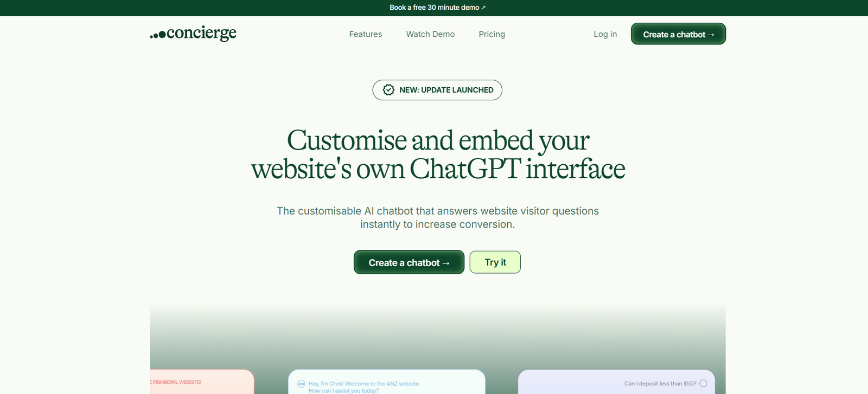The image size is (868, 394).
Task: Click the ANZ avatar in chat preview
Action: (x=301, y=384)
